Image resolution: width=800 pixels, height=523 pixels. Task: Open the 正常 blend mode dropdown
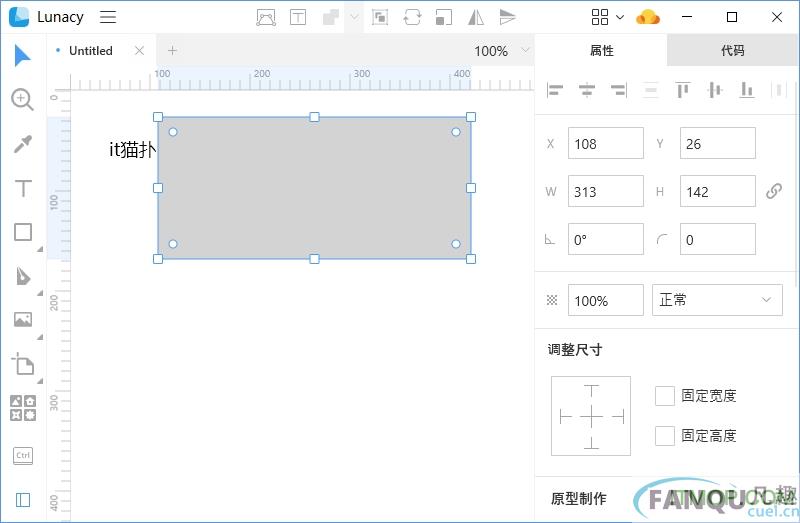coord(717,300)
